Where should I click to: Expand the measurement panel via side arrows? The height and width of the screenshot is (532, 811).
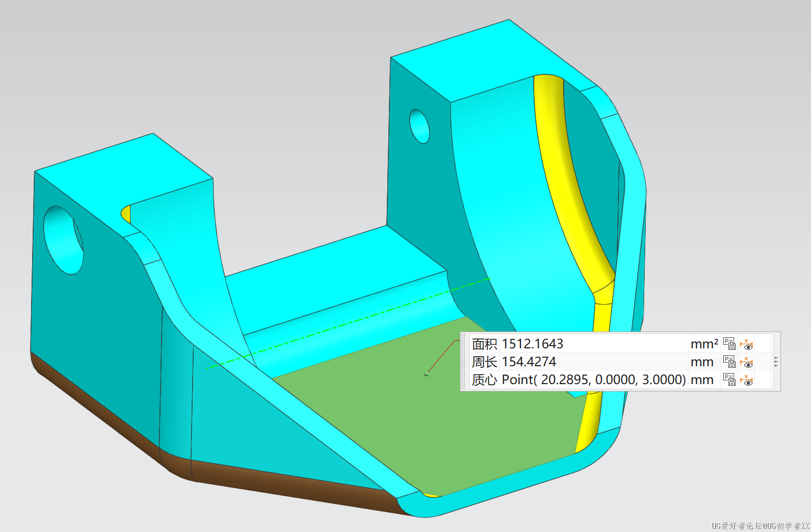[776, 362]
